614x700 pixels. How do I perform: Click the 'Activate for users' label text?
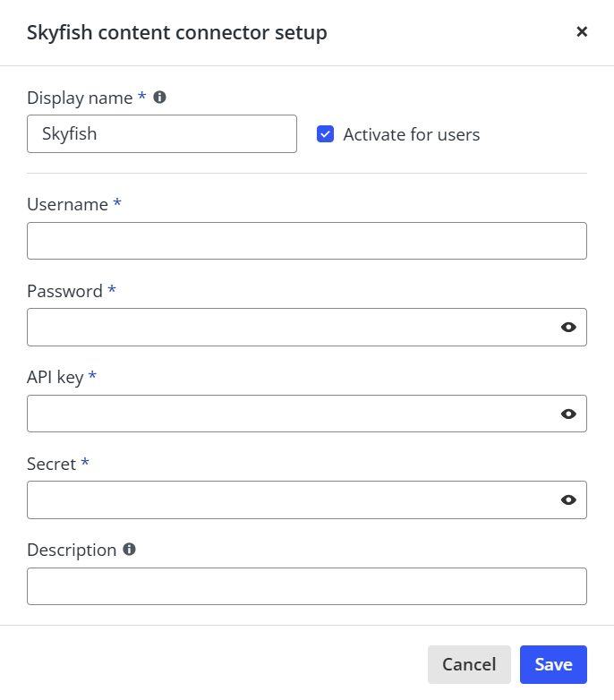tap(411, 134)
